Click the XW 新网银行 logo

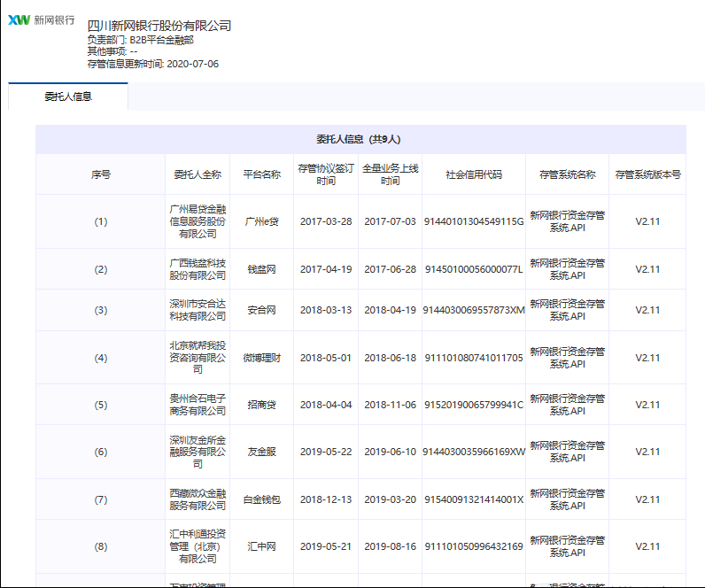pyautogui.click(x=42, y=19)
